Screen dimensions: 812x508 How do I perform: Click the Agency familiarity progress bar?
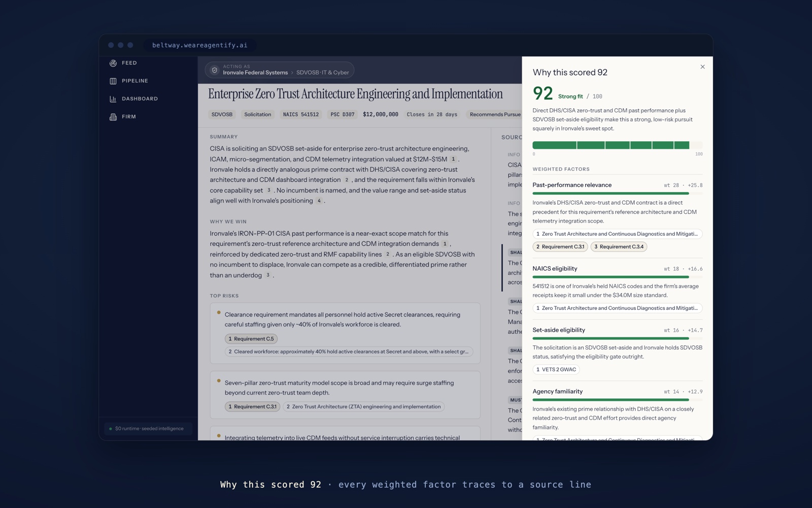(x=618, y=400)
